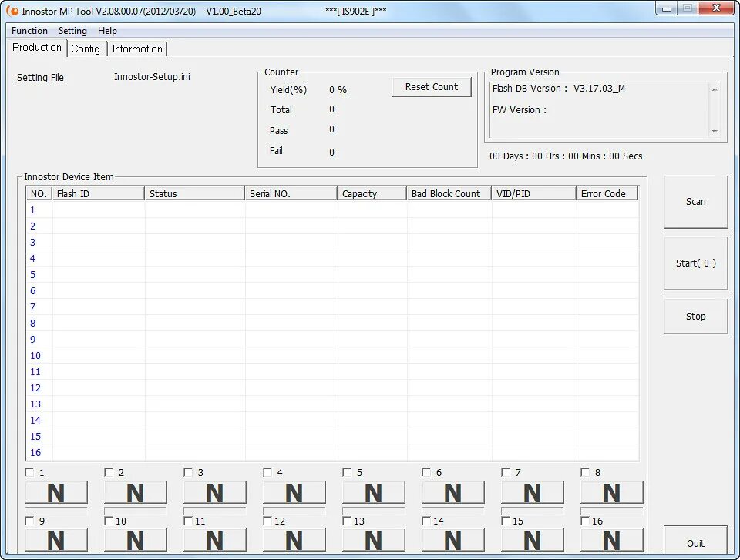
Task: Click the N status button for port 16
Action: pyautogui.click(x=611, y=541)
